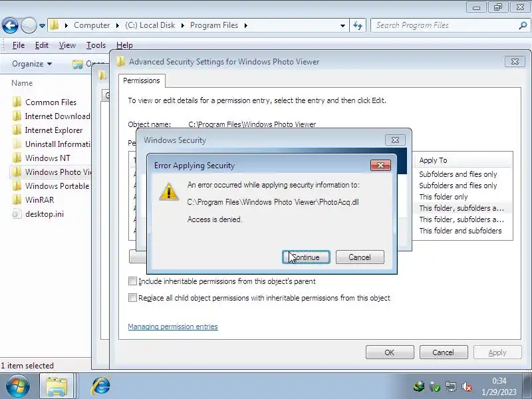Select the Uninstall Information folder
Screen dimensions: 532x399
(52, 144)
